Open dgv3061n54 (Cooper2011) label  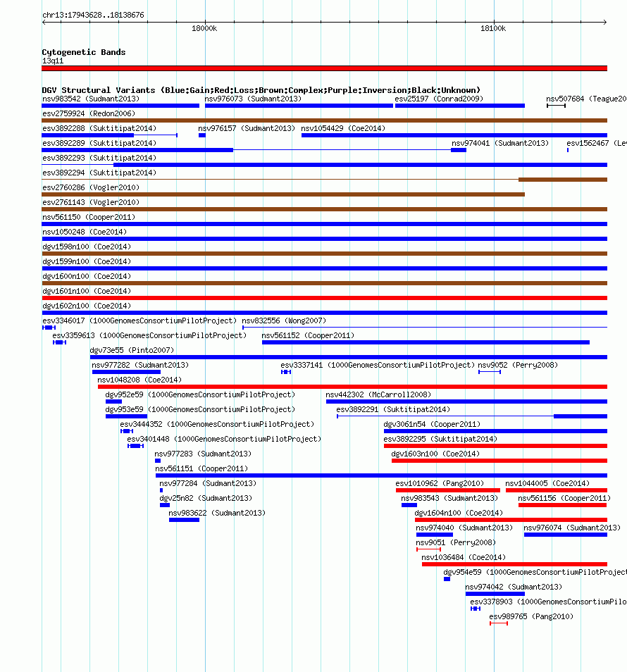[432, 424]
